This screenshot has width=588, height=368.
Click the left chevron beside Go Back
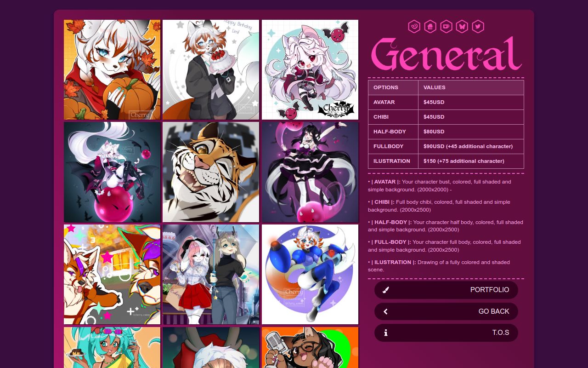(385, 311)
